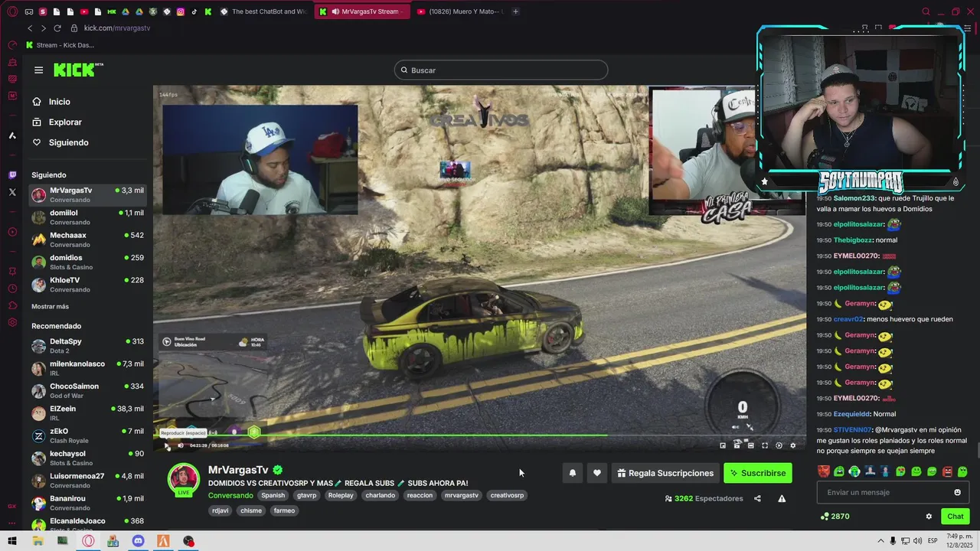Screen dimensions: 980x551
Task: Click the 2870 channel points counter
Action: 835,517
